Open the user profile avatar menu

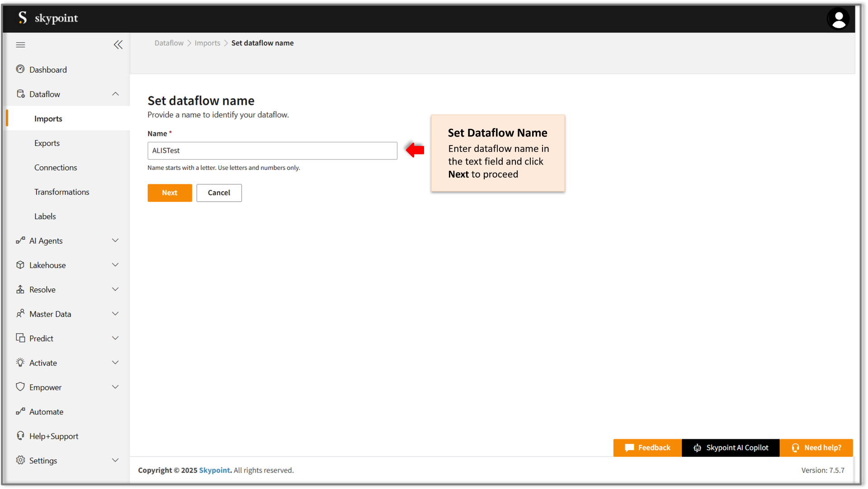838,19
